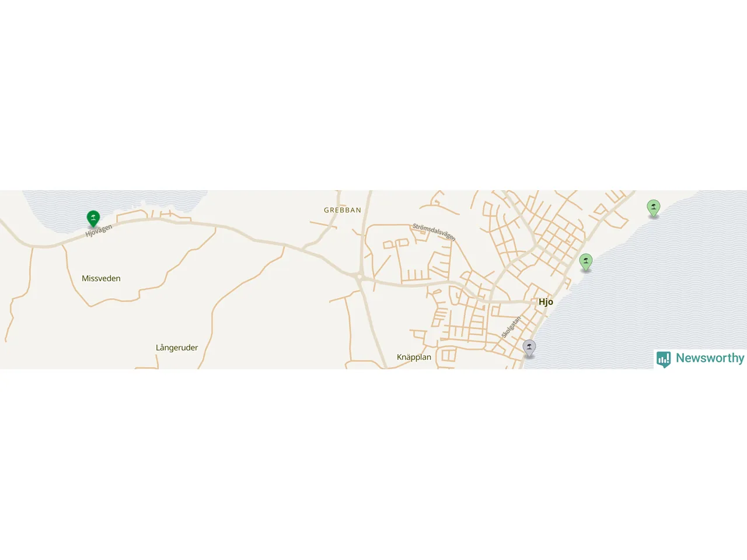
Task: Click the Knäpplan place label
Action: pyautogui.click(x=414, y=357)
